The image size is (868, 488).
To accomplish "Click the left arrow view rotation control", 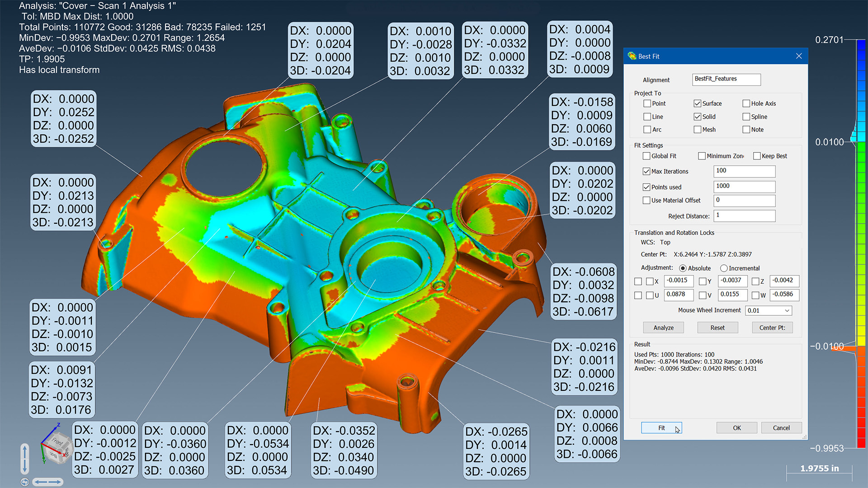I will pos(41,482).
